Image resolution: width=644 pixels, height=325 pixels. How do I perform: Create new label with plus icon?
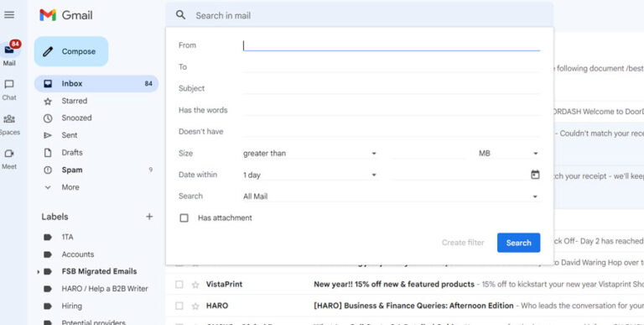[x=149, y=217]
